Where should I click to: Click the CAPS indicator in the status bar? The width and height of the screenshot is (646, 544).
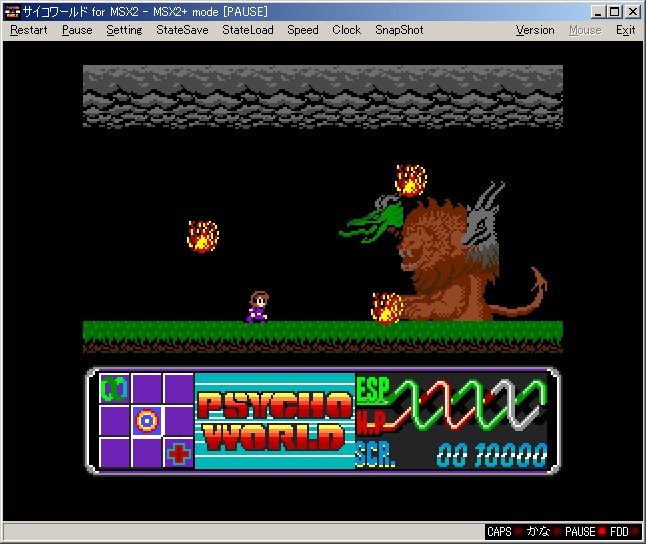tap(504, 532)
